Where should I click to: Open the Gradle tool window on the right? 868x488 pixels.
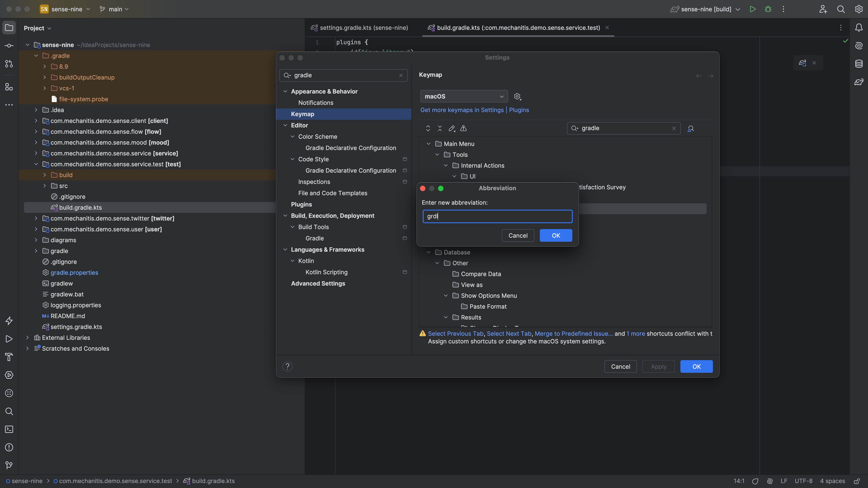pos(859,82)
